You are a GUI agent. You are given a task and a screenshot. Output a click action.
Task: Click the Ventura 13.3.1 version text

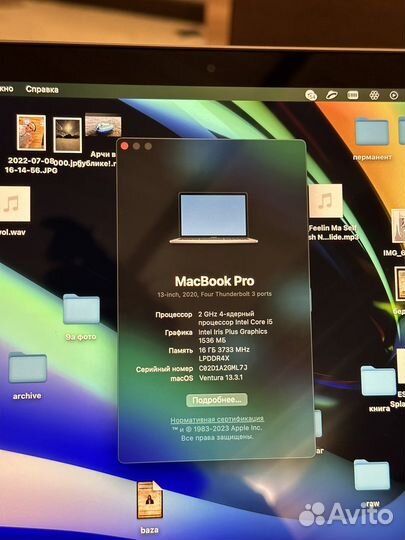(x=221, y=378)
